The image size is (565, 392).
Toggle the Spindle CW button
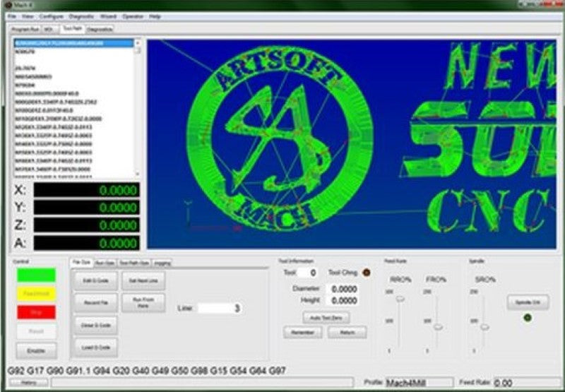tap(527, 302)
